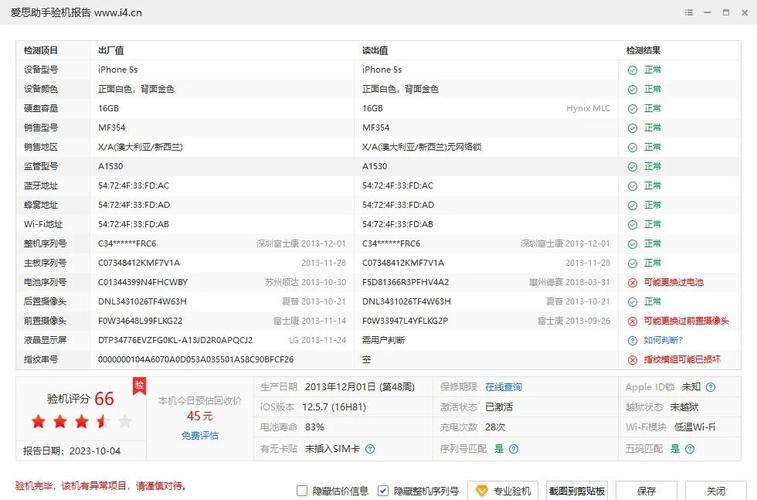
Task: Select factory battery serial C01344399N4FHCWBY
Action: [x=143, y=282]
